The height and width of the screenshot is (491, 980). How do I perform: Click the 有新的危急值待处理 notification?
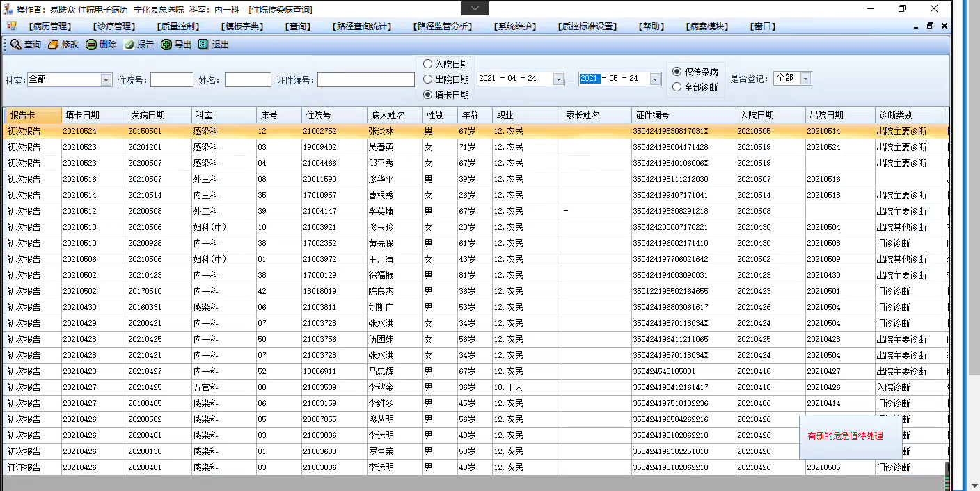(x=845, y=437)
